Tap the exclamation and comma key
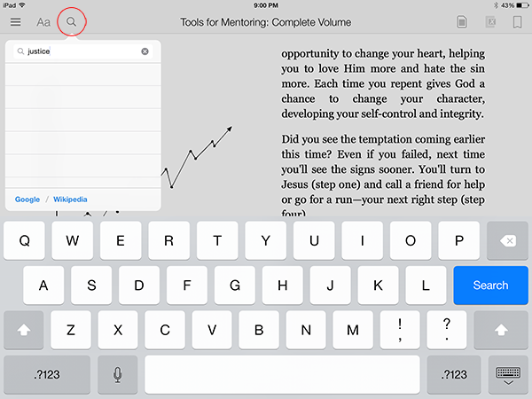The height and width of the screenshot is (399, 532). (x=400, y=330)
